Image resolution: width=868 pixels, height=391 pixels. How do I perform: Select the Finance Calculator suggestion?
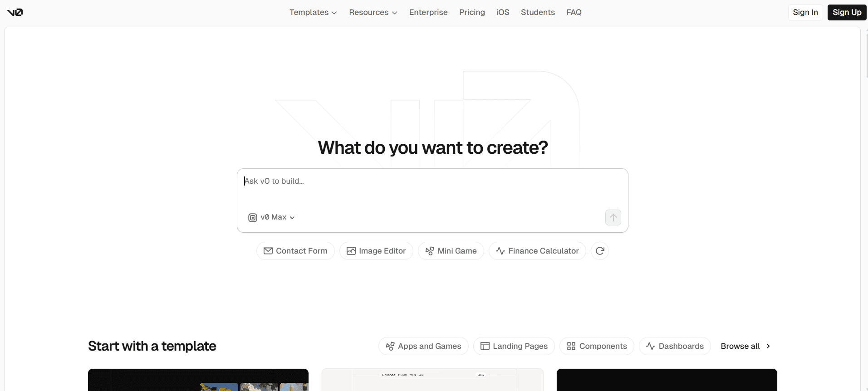click(537, 251)
